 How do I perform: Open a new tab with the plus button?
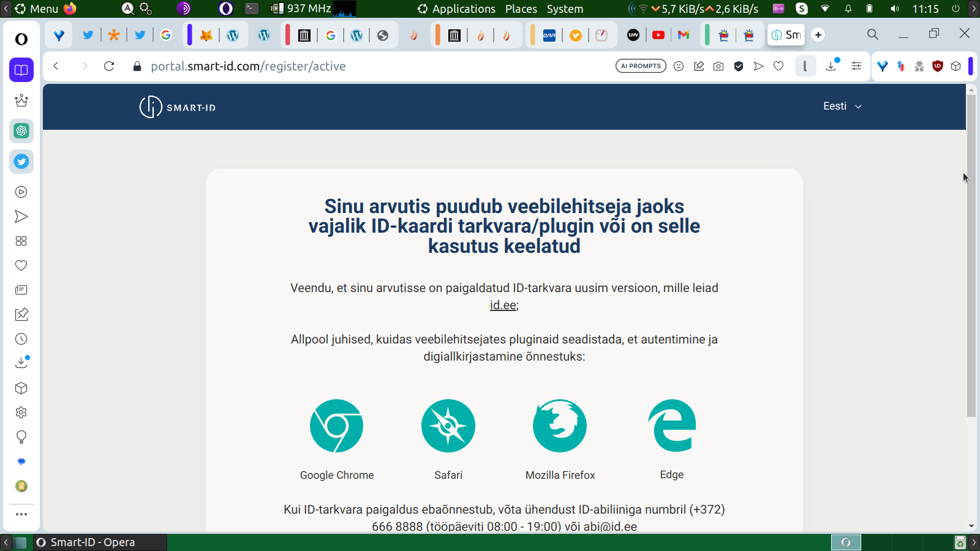coord(818,35)
